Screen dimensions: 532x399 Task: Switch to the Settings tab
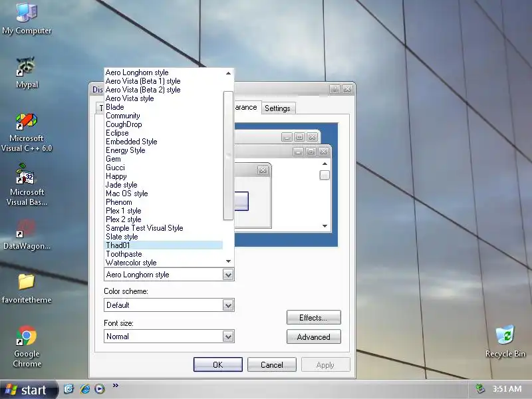pyautogui.click(x=277, y=108)
